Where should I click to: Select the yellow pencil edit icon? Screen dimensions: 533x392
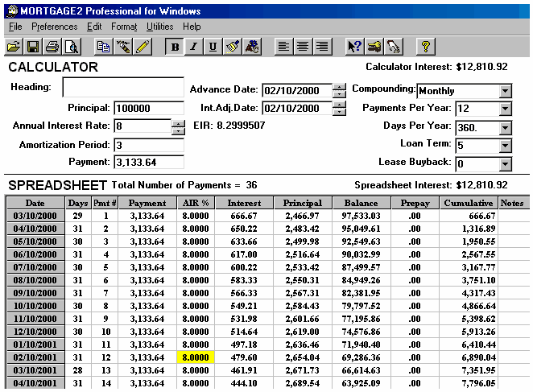pos(143,47)
